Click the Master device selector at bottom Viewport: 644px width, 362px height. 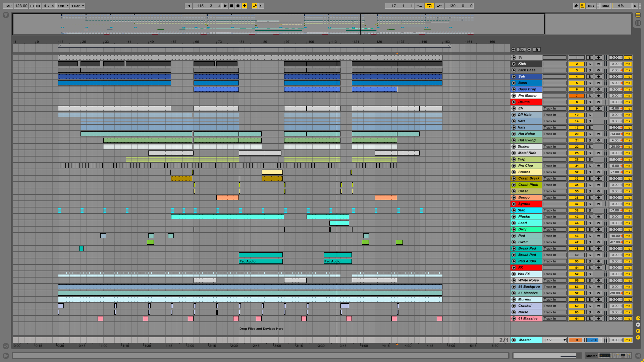click(x=608, y=356)
